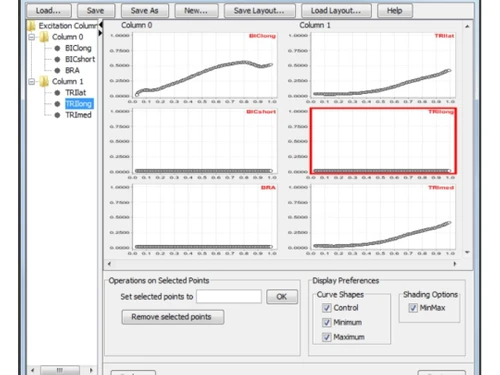Select TRIlat bullet icon in tree
500x375 pixels.
[57, 93]
